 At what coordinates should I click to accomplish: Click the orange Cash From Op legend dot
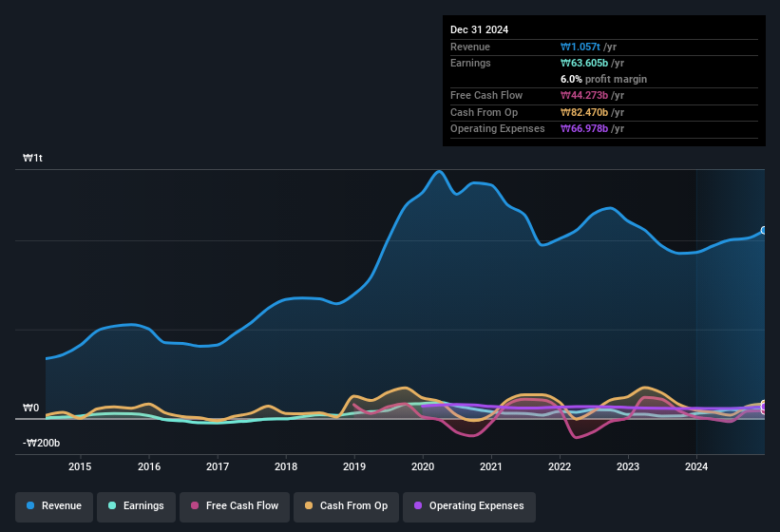(309, 505)
